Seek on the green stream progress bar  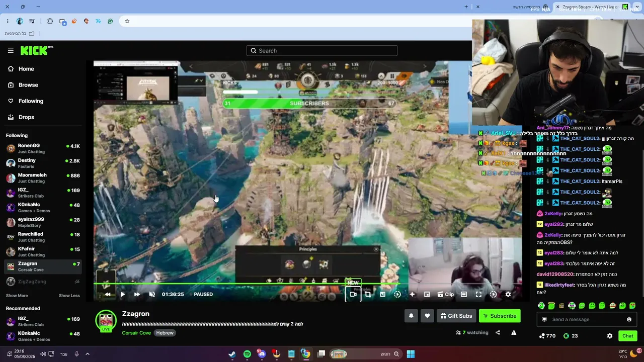click(x=307, y=284)
